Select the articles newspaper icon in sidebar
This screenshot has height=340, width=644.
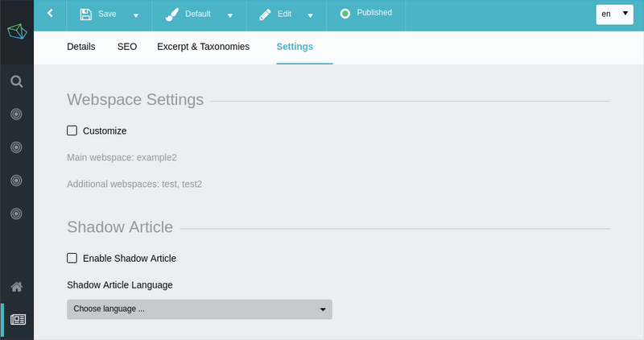18,319
